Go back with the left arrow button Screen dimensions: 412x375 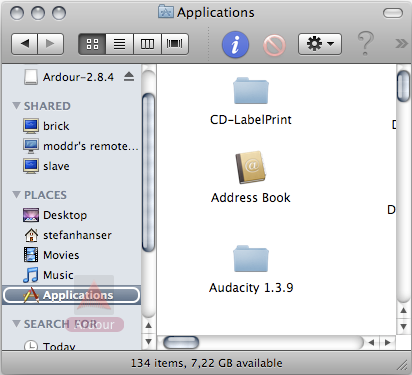tap(24, 44)
